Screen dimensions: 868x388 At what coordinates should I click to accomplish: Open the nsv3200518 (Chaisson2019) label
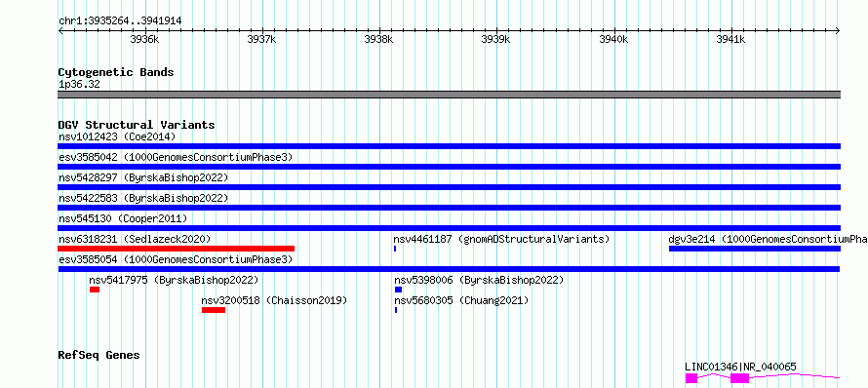[x=274, y=300]
